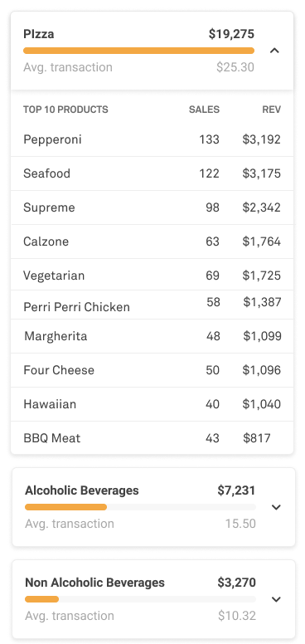Expand the Non Alcoholic Beverages chevron
The width and height of the screenshot is (305, 644).
pyautogui.click(x=276, y=599)
